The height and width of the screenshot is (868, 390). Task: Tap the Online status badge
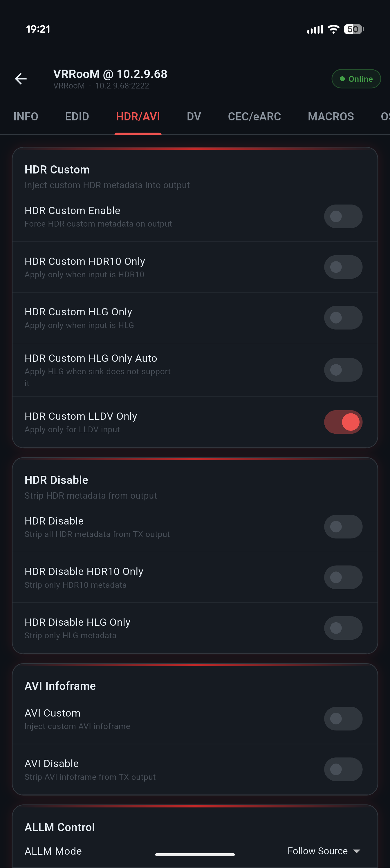tap(356, 79)
